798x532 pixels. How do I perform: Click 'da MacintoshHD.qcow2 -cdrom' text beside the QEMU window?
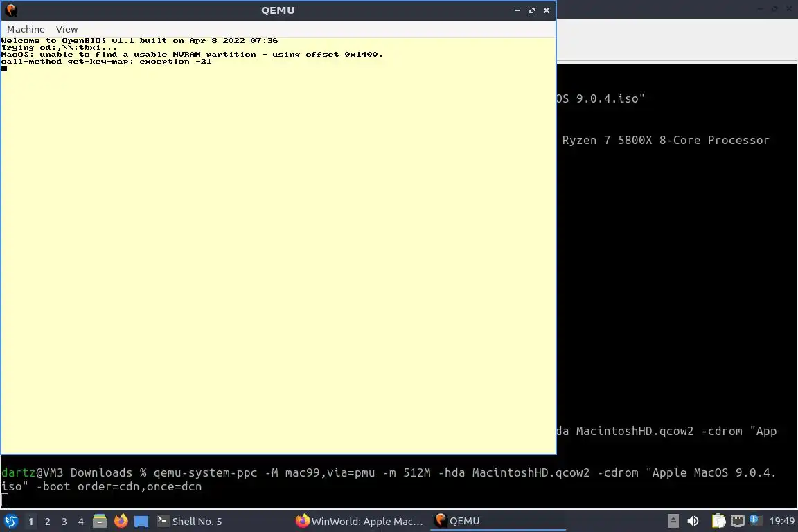649,431
